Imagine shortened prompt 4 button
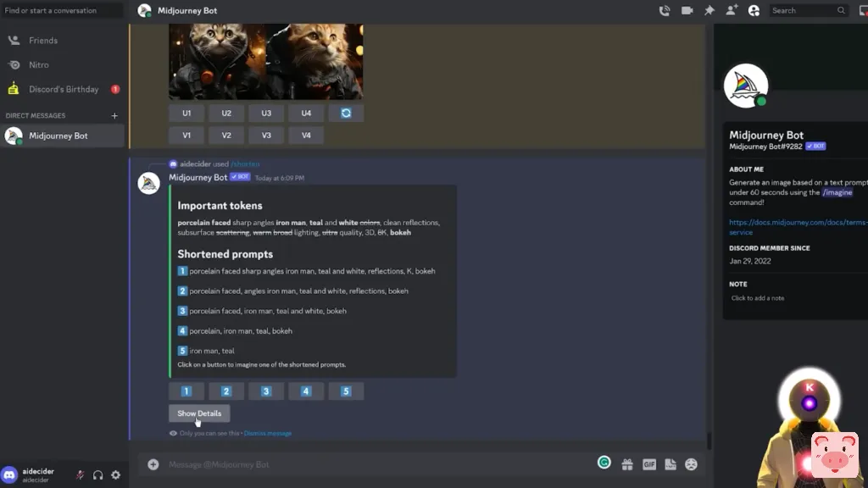This screenshot has height=488, width=868. pos(306,391)
